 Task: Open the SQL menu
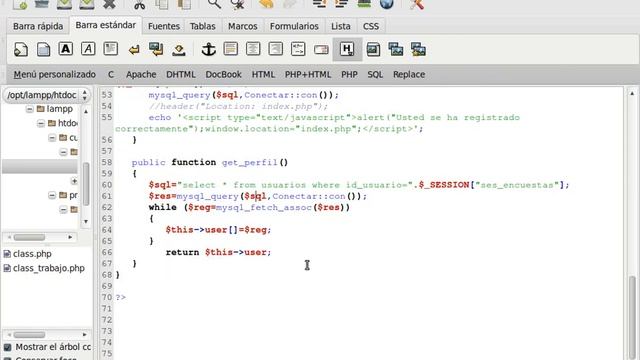coord(375,74)
